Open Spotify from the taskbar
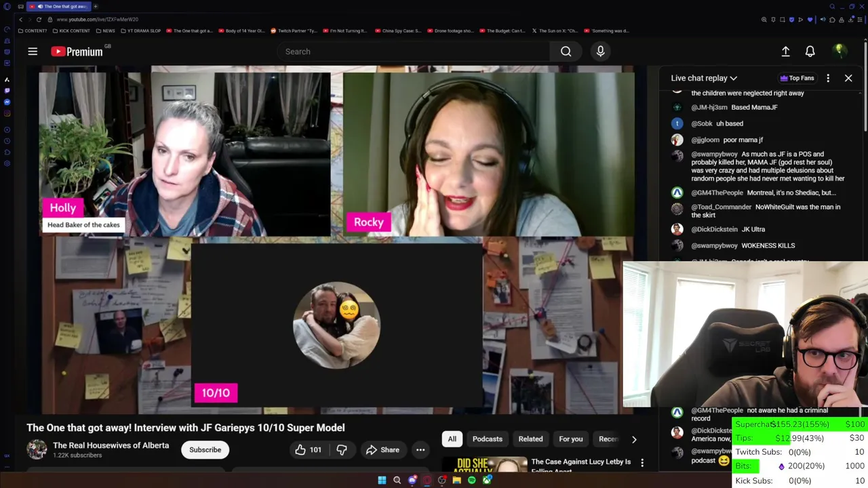The height and width of the screenshot is (488, 868). click(471, 481)
